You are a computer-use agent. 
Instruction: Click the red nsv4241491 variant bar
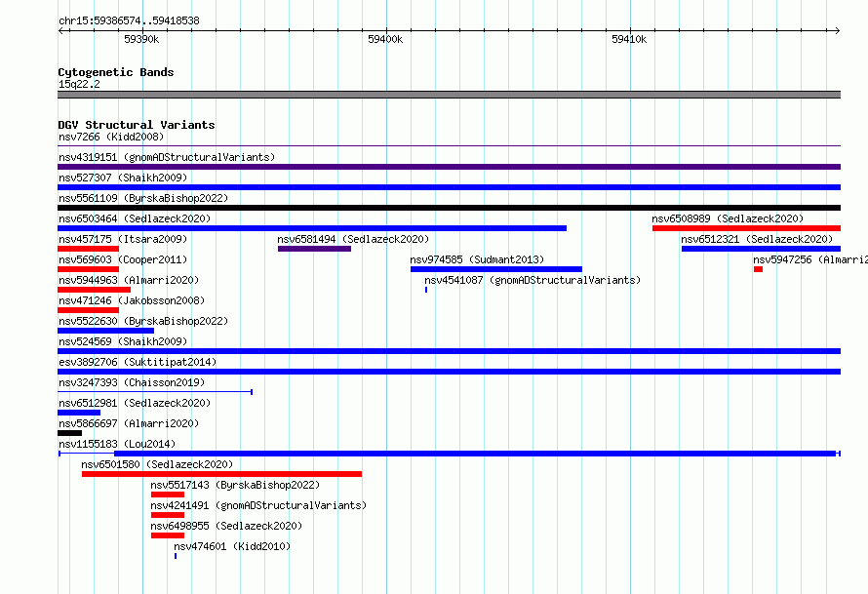(168, 515)
